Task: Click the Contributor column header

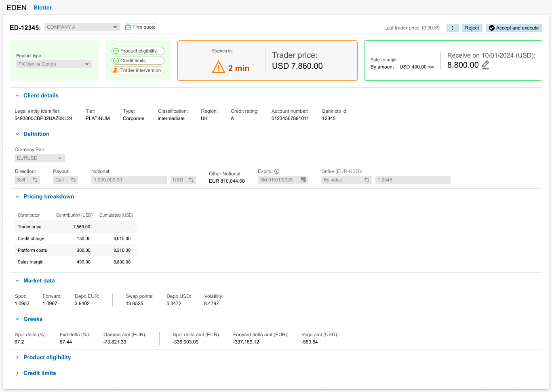Action: point(29,215)
